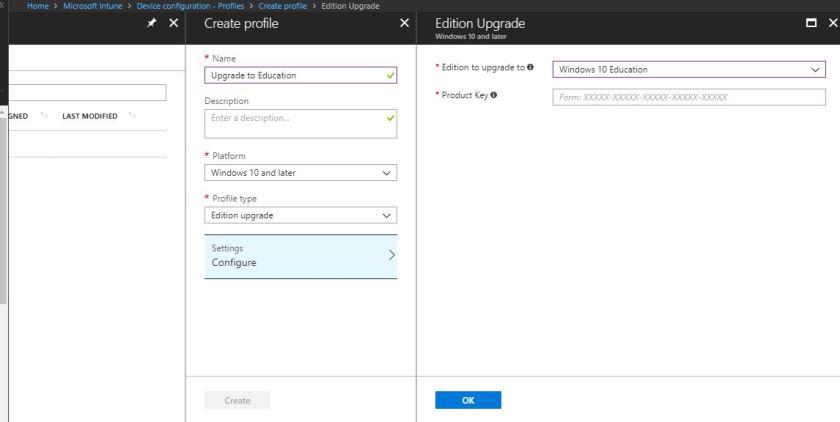Click the Description text box
This screenshot has width=840, height=422.
[x=300, y=124]
